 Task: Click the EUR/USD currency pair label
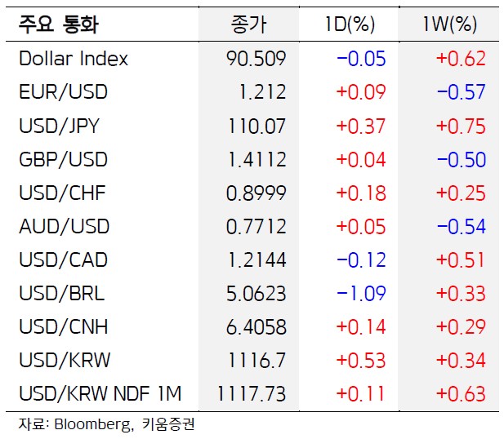pos(63,92)
